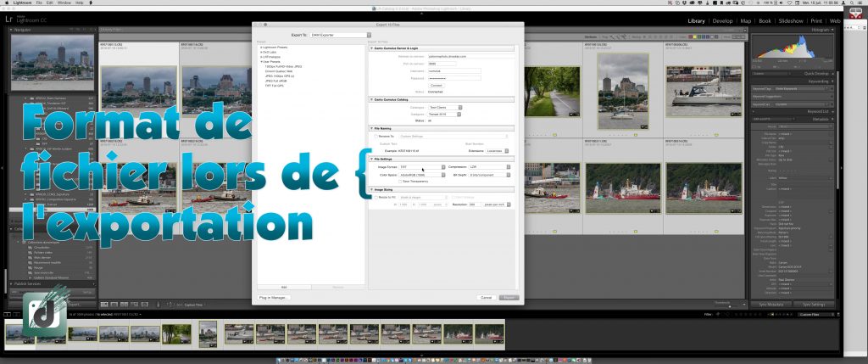This screenshot has height=364, width=868.
Task: Select the white sailboat thumbnail in grid
Action: coord(704,92)
